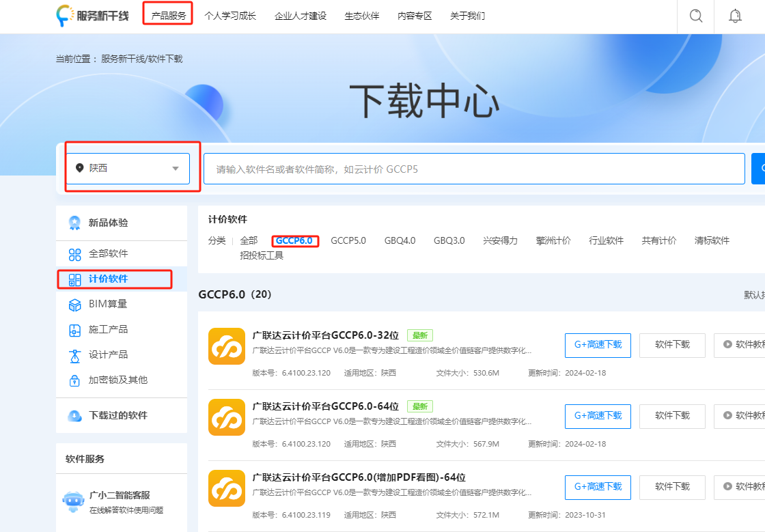Viewport: 765px width, 532px height.
Task: Open 计价软件 in the sidebar
Action: (x=122, y=279)
